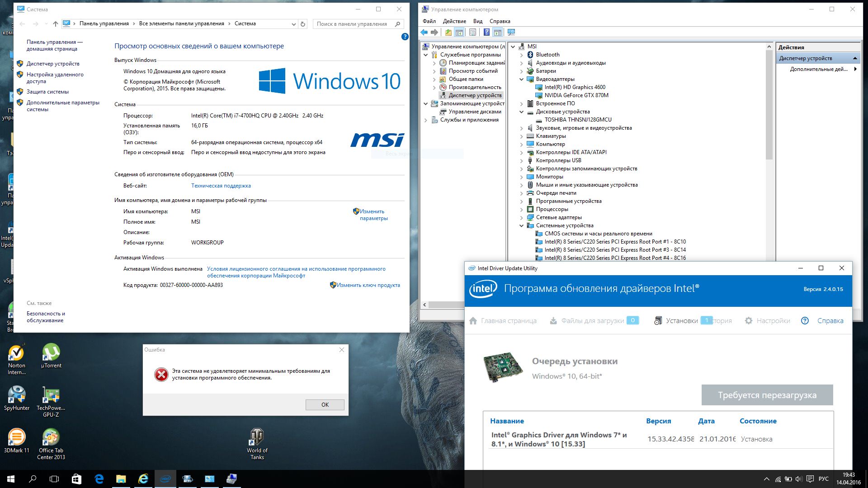This screenshot has width=868, height=488.
Task: Collapse the Диспетчер устройств actions section
Action: (855, 58)
